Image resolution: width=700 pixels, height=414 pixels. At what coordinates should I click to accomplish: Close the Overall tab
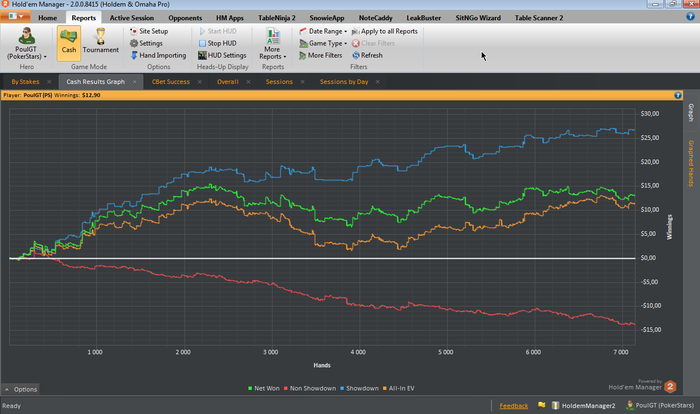coord(248,82)
